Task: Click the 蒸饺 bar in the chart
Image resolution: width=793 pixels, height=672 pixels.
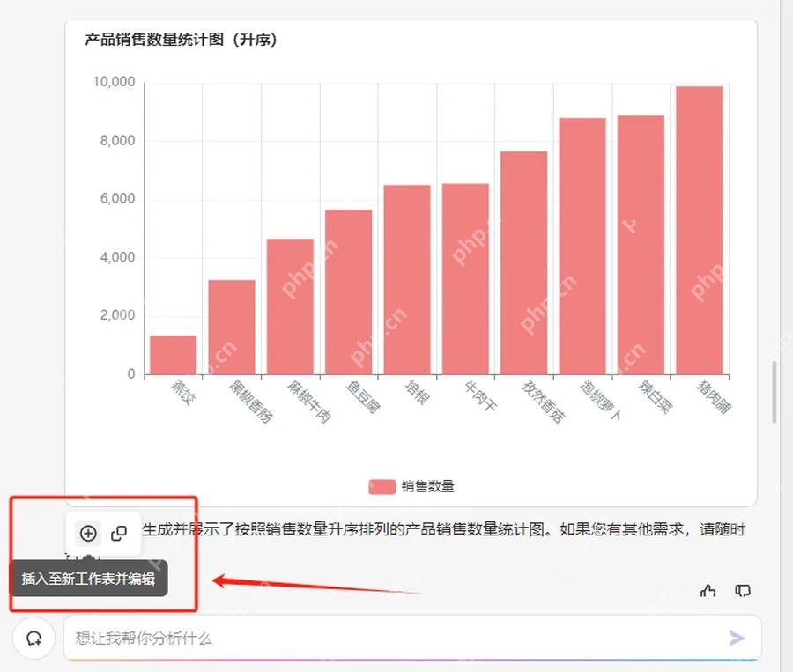Action: tap(174, 355)
